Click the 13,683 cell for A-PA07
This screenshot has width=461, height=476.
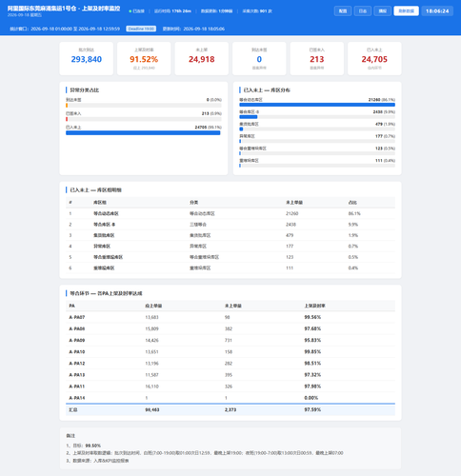(151, 317)
